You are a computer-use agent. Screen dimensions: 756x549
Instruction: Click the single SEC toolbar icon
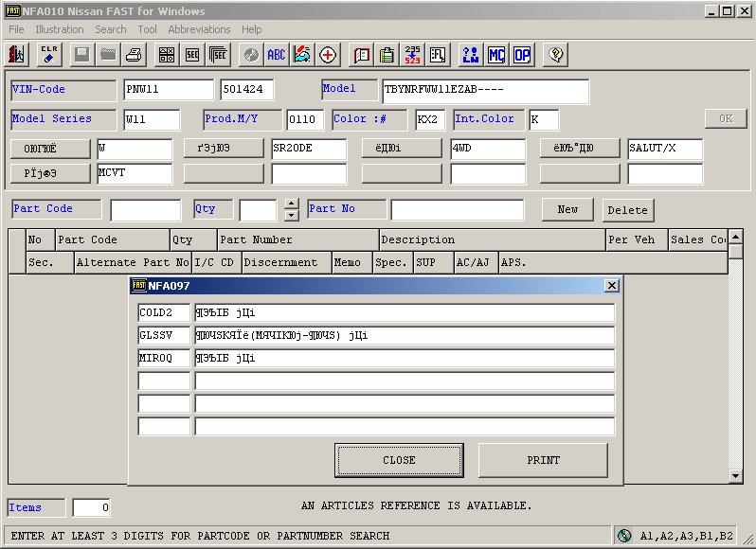point(192,54)
